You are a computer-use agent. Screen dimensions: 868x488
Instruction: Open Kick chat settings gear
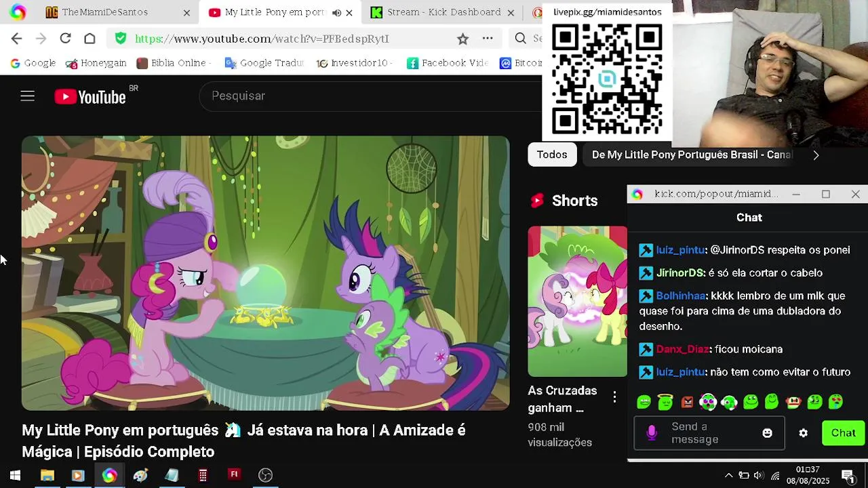point(803,433)
